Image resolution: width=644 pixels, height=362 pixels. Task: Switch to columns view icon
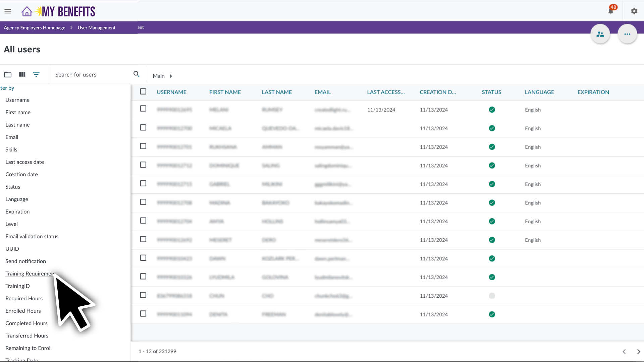pos(22,74)
